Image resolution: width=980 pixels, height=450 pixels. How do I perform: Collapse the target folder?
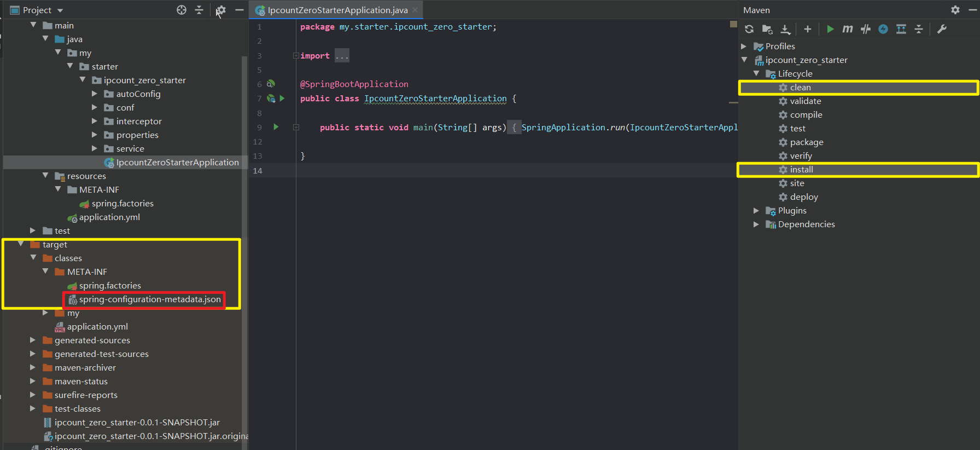(21, 244)
